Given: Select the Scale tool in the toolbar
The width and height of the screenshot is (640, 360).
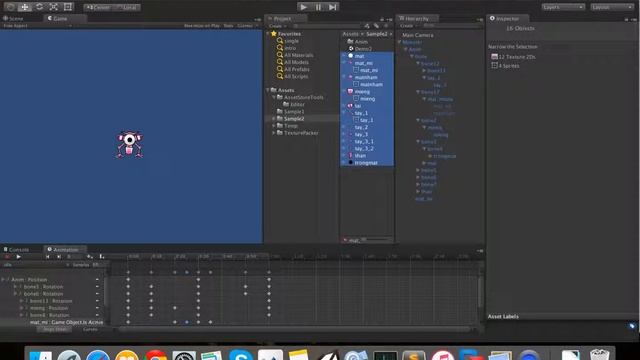Looking at the screenshot, I should pos(53,7).
